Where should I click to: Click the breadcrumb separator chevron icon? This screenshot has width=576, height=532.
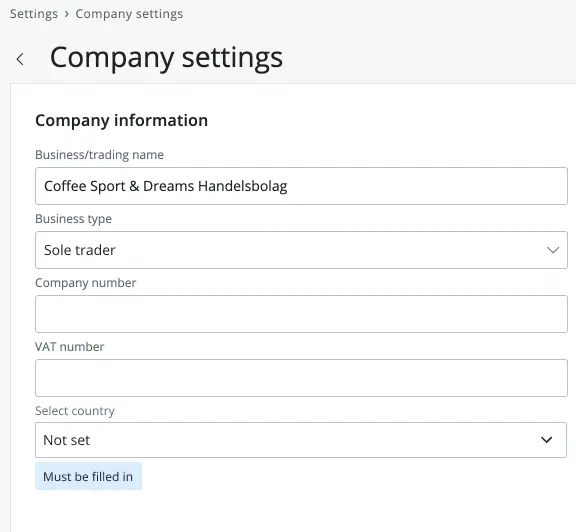[66, 14]
